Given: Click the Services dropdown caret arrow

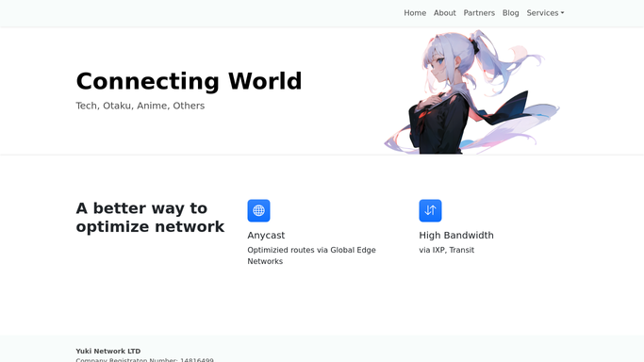Looking at the screenshot, I should (x=562, y=13).
